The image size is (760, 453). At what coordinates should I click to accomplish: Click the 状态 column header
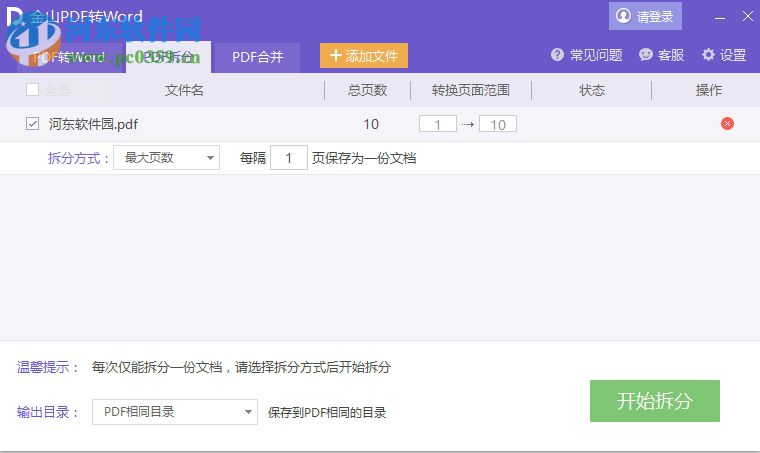point(592,90)
